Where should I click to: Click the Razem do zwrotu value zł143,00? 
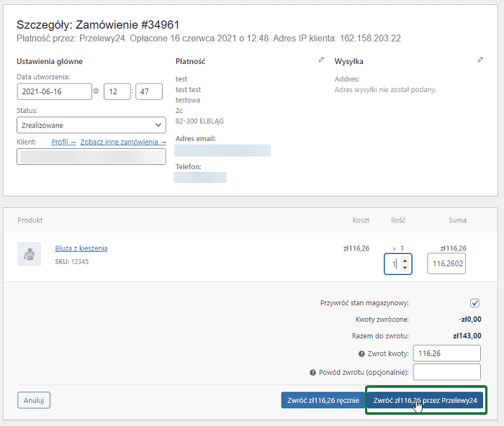tap(467, 336)
